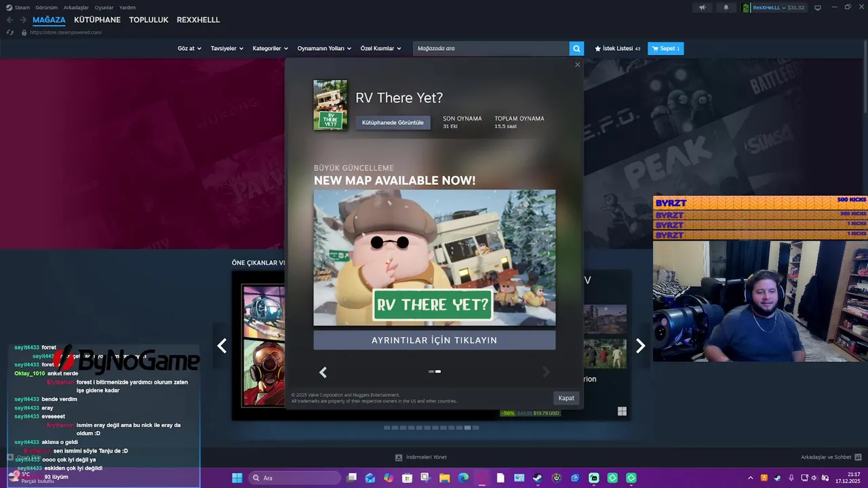Click the RexXHeLLL profile avatar
Screen dimensions: 868x488
[746, 7]
